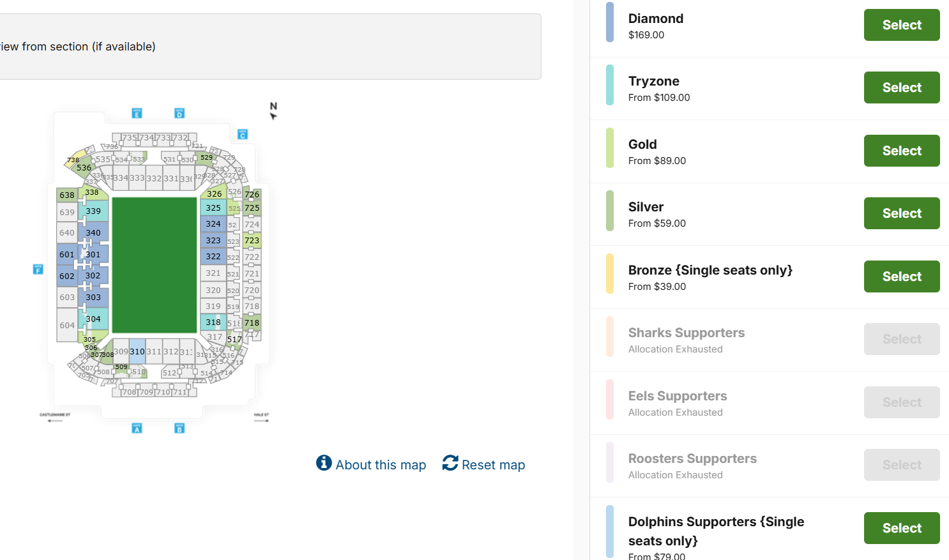Select the Tryzone ticket category
949x560 pixels.
[x=902, y=87]
